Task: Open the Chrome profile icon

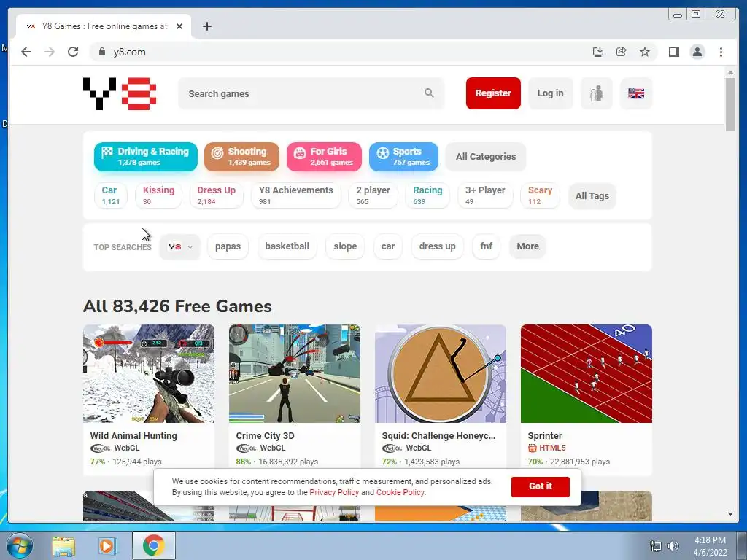Action: [697, 52]
